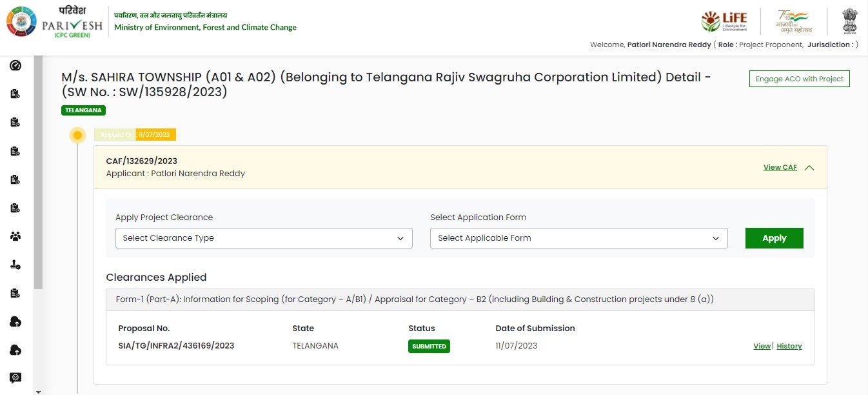Click the national emblem icon
The image size is (868, 395).
click(x=850, y=21)
